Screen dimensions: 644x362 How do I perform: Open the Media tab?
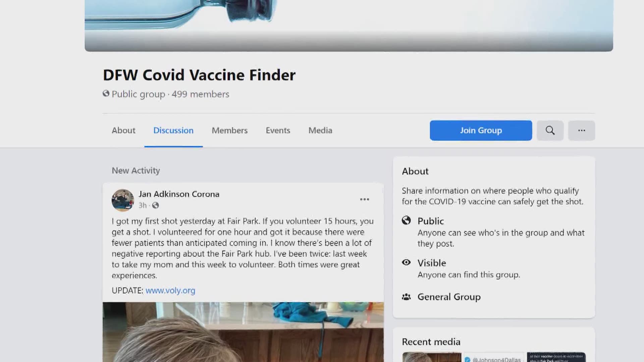320,130
